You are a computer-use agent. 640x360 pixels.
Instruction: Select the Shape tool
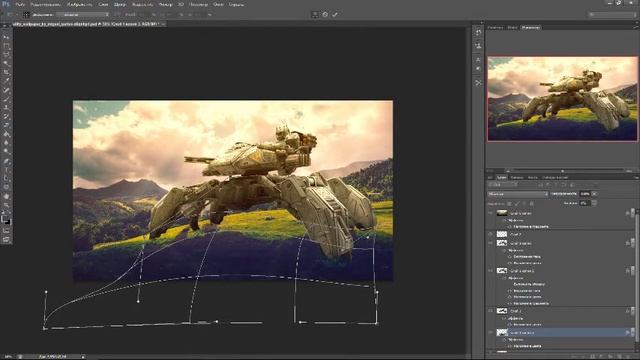[x=6, y=187]
